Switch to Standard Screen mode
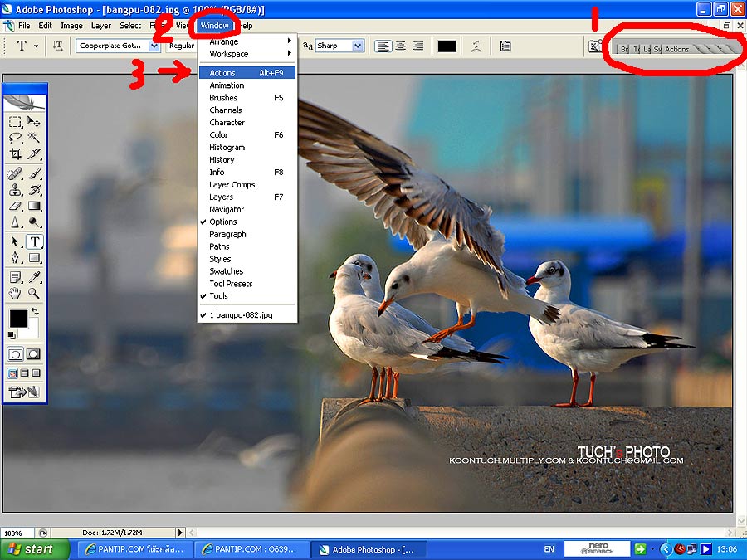The height and width of the screenshot is (560, 747). tap(12, 373)
